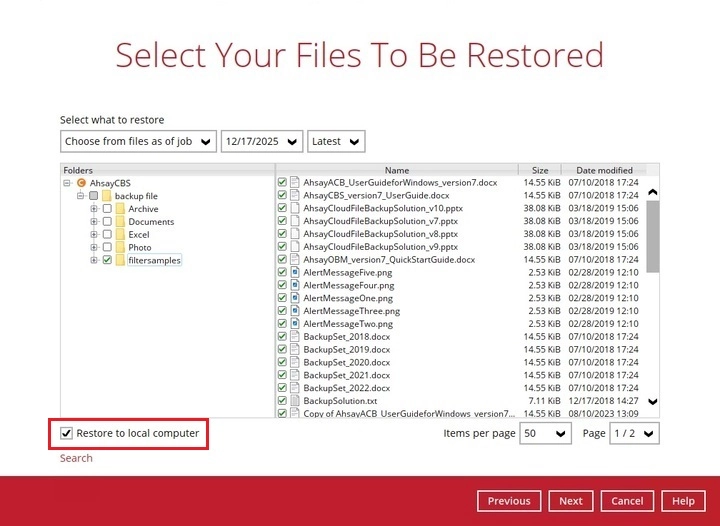Click the file list scroll down arrow
Screen dimensions: 720x526
pos(652,401)
